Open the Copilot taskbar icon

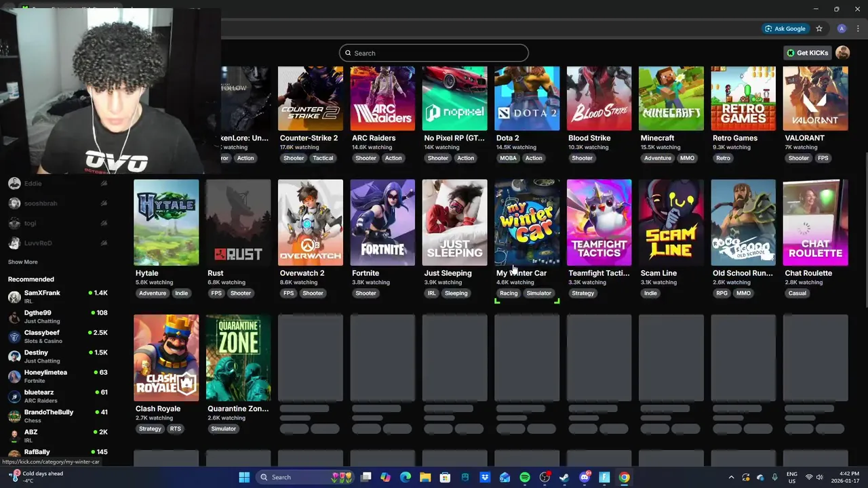386,477
